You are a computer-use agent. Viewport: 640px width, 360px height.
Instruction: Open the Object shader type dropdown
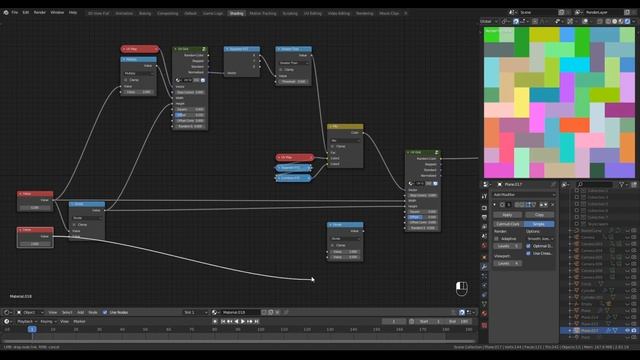pos(30,312)
